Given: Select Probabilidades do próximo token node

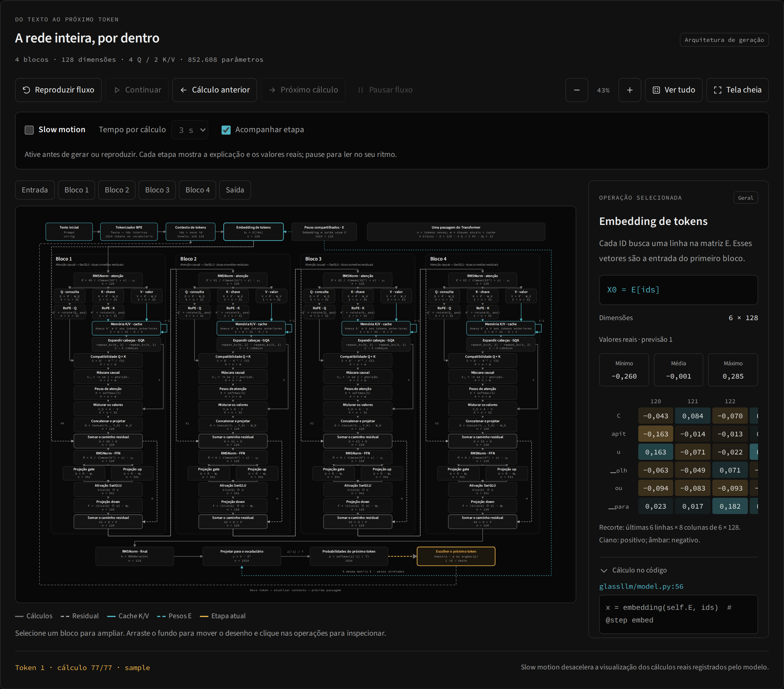Looking at the screenshot, I should point(349,556).
